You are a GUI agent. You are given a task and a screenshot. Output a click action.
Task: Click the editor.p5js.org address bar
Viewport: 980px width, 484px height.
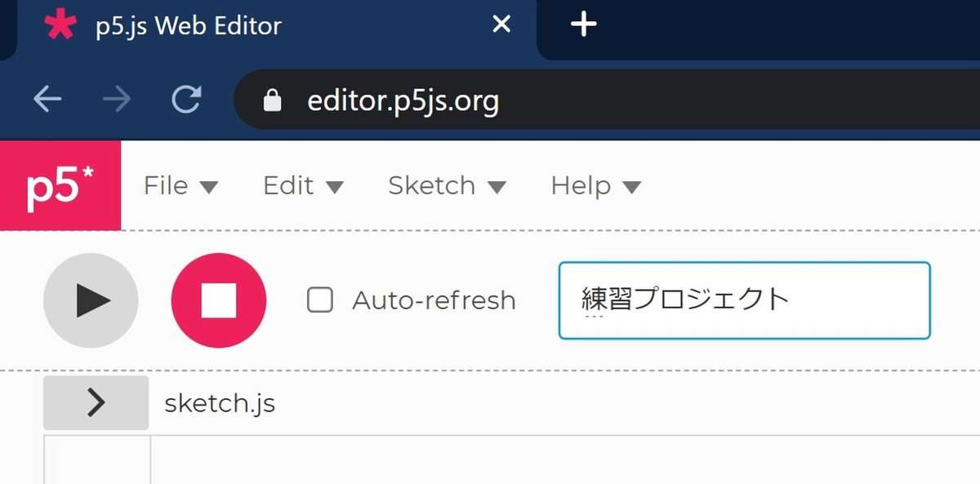click(572, 101)
